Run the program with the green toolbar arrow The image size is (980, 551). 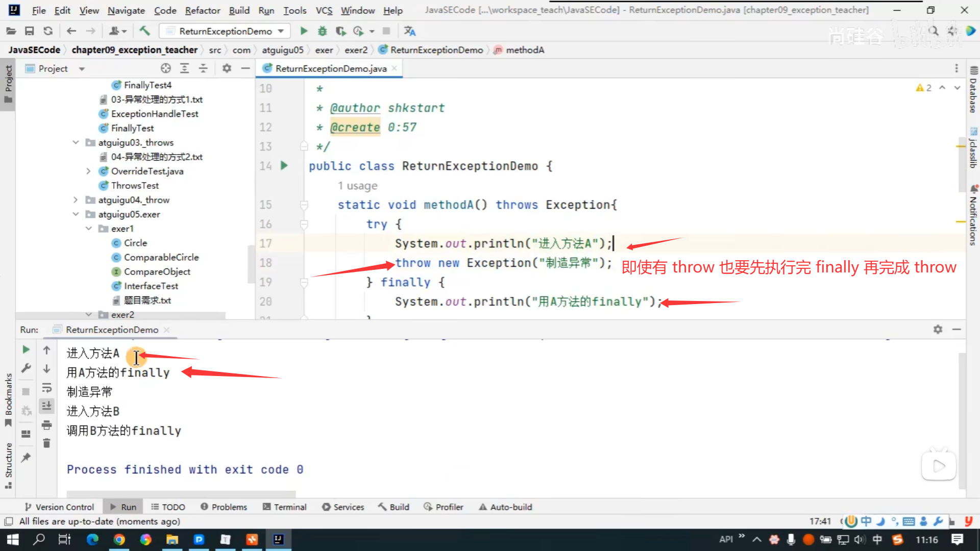[x=304, y=31]
